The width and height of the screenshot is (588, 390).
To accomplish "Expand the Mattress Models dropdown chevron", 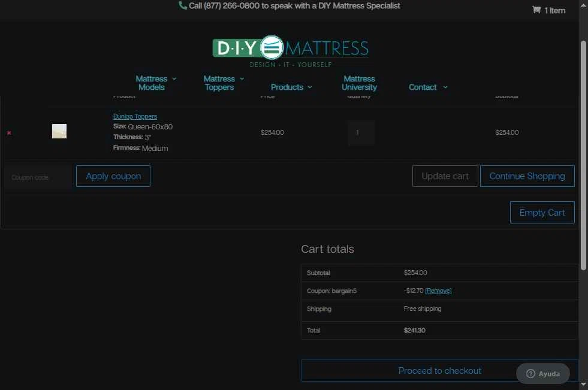I will coord(174,78).
